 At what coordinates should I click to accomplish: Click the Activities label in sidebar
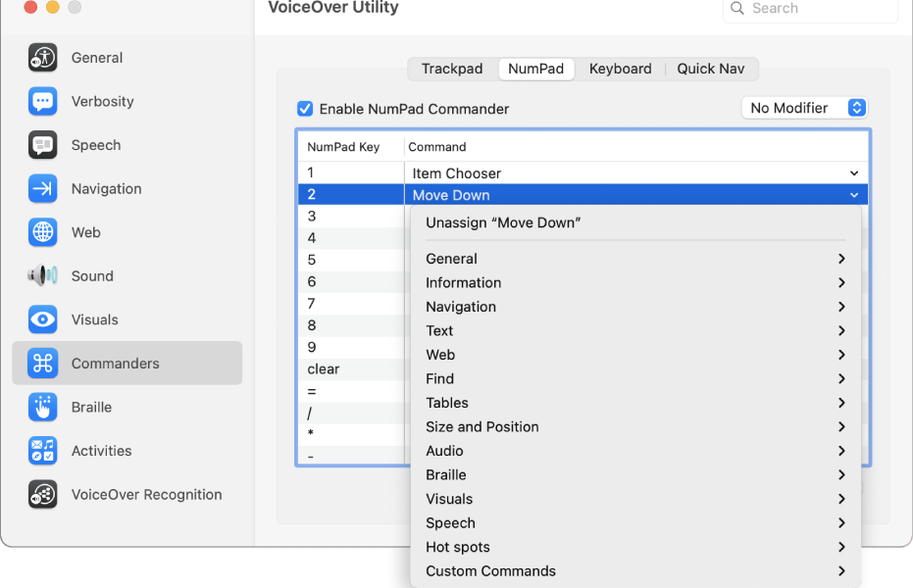(x=101, y=451)
